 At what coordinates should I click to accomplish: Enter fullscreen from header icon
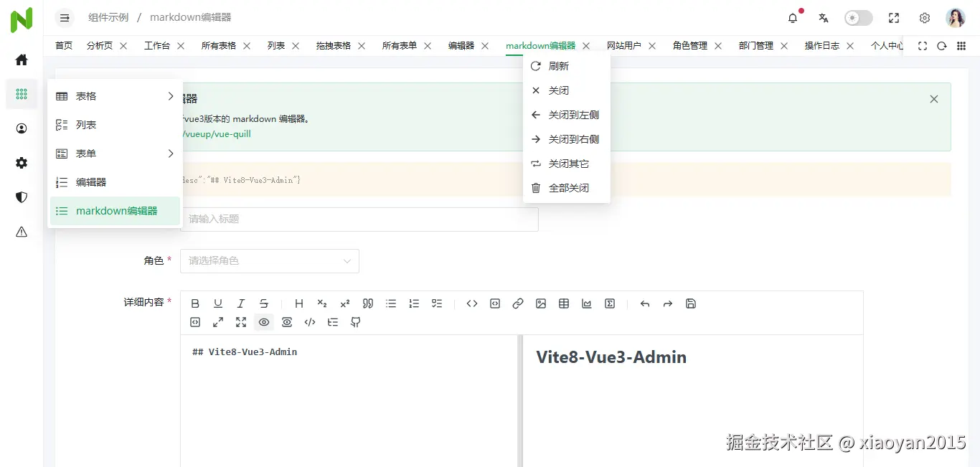click(x=894, y=18)
